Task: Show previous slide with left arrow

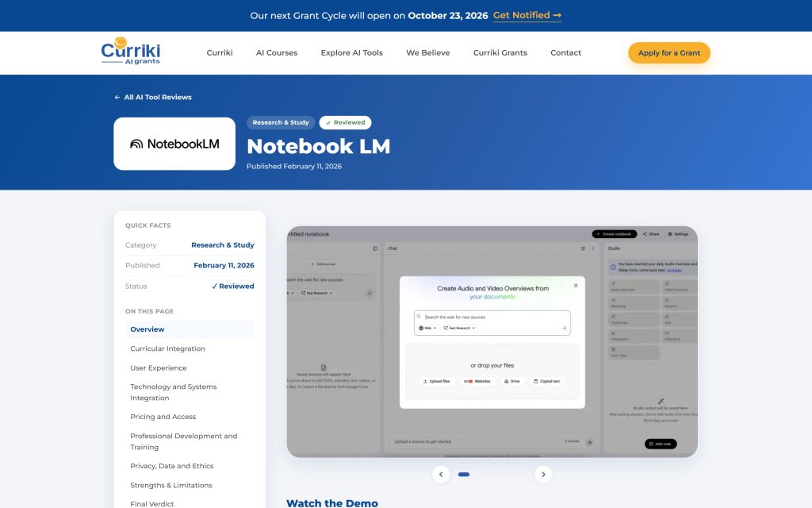Action: [x=441, y=475]
